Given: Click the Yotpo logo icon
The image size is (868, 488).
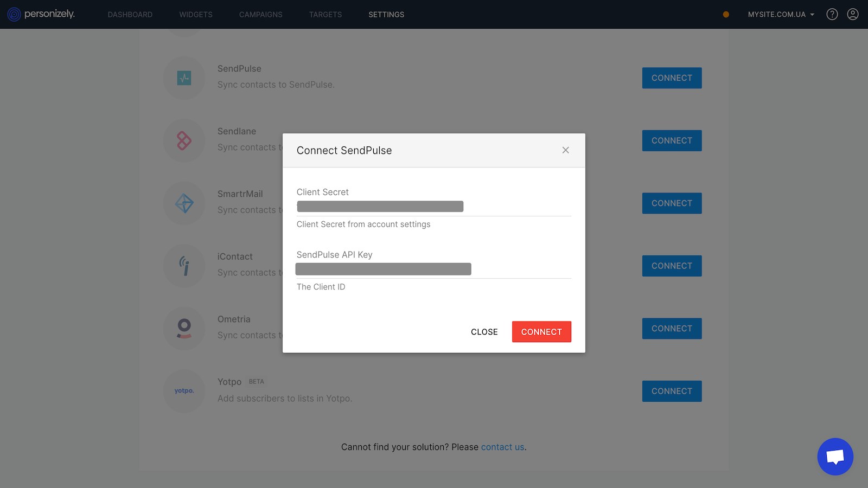Looking at the screenshot, I should pos(184,391).
